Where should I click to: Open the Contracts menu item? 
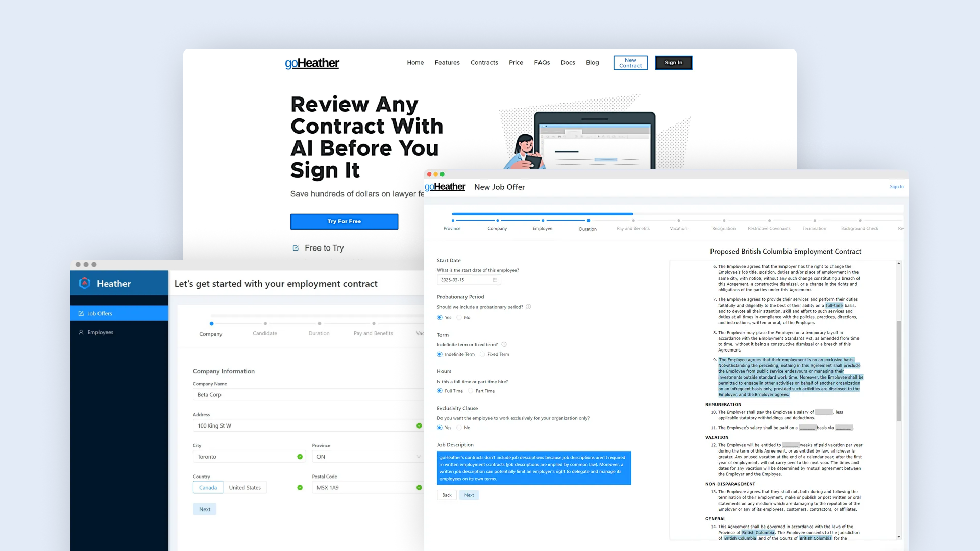click(483, 63)
